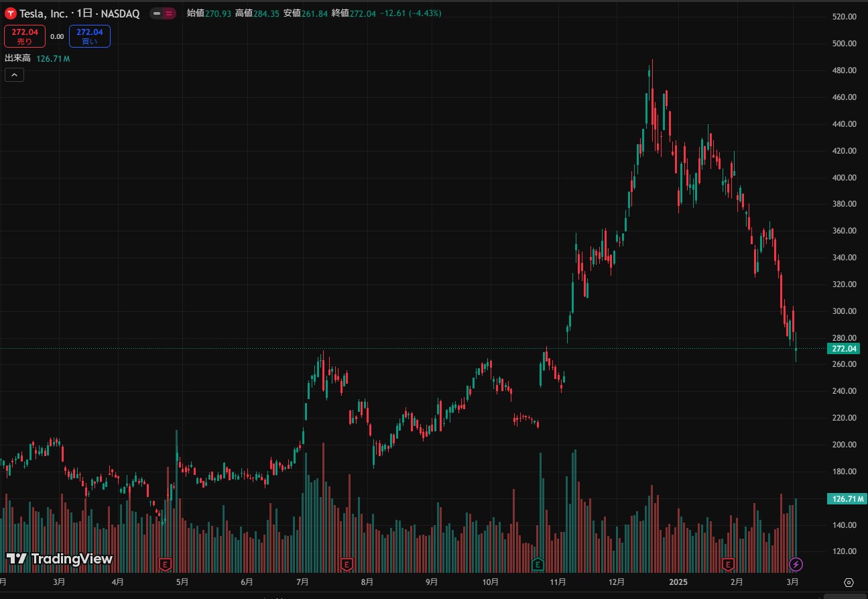868x599 pixels.
Task: Click the 272.04 買い buy button
Action: click(89, 36)
